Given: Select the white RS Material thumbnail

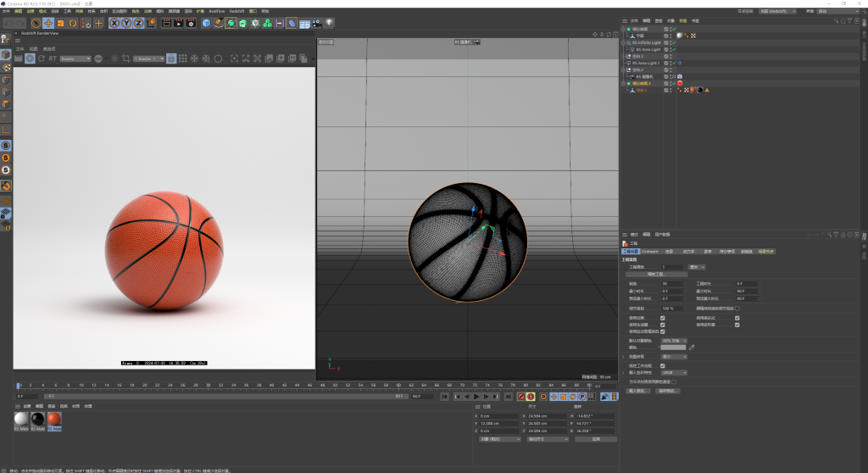Looking at the screenshot, I should pyautogui.click(x=21, y=419).
